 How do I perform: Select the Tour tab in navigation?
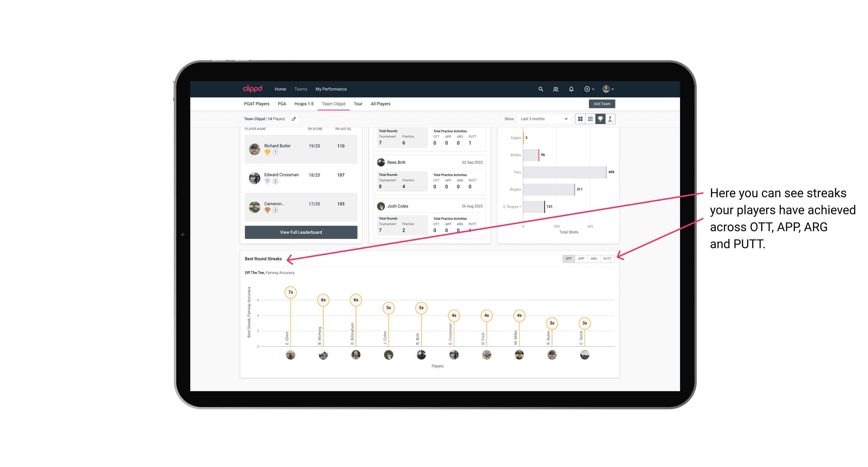pos(357,104)
